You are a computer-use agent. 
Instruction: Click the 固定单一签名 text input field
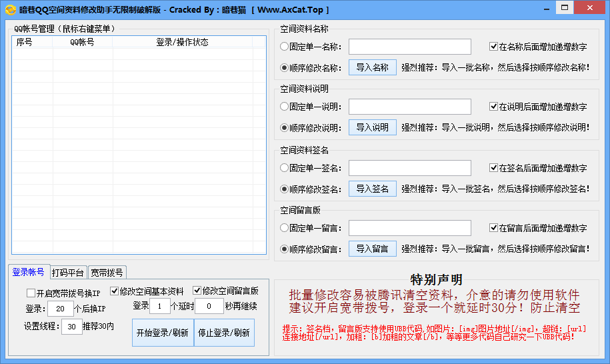pyautogui.click(x=409, y=168)
